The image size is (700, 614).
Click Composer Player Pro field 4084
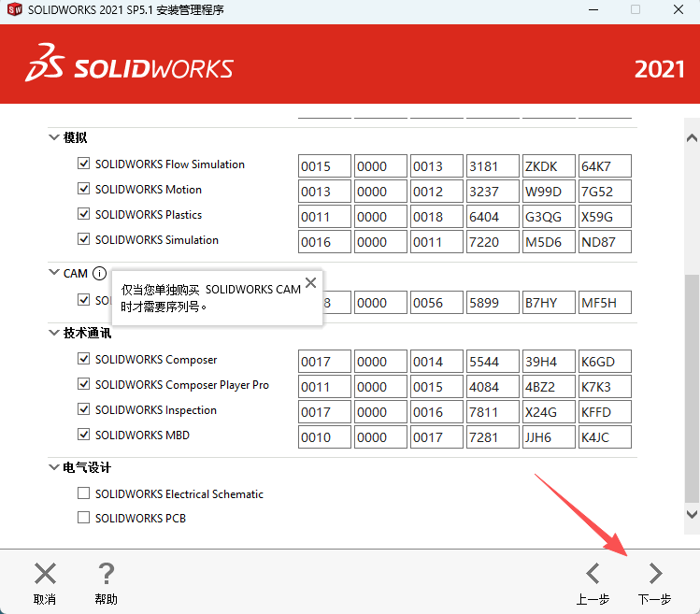(x=493, y=386)
